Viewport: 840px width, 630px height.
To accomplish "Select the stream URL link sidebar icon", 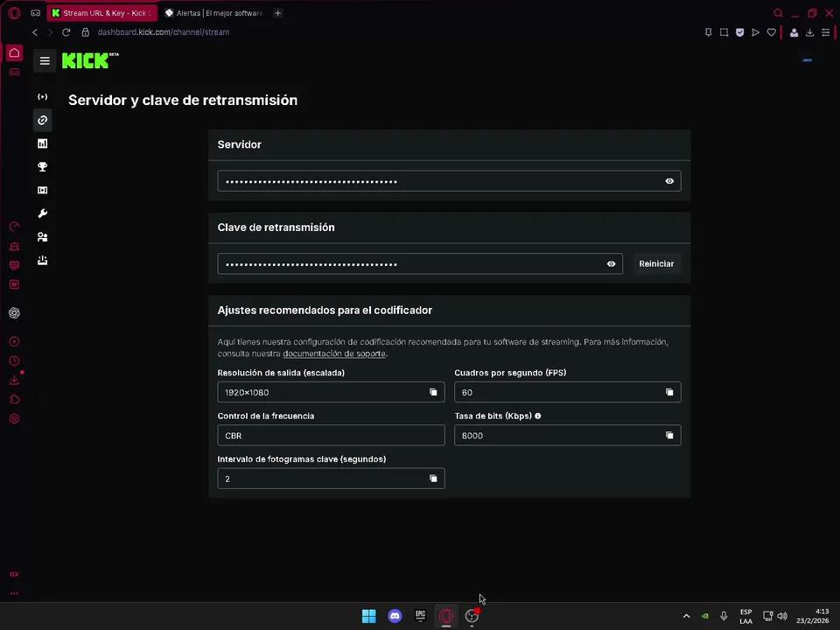I will pyautogui.click(x=42, y=120).
